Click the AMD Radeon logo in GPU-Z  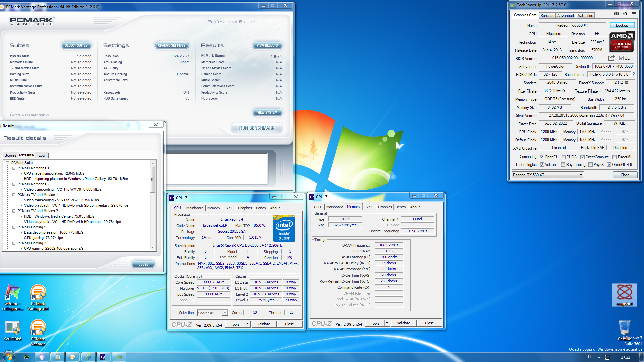click(622, 42)
